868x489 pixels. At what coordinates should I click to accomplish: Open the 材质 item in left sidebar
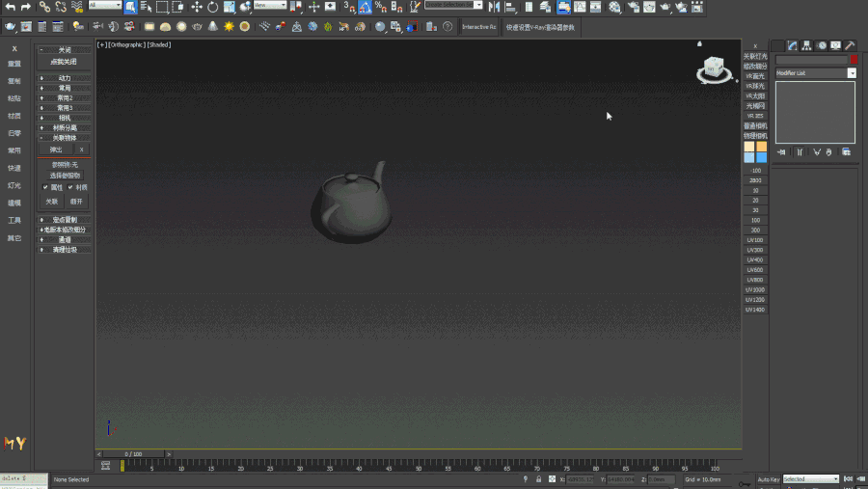(14, 116)
